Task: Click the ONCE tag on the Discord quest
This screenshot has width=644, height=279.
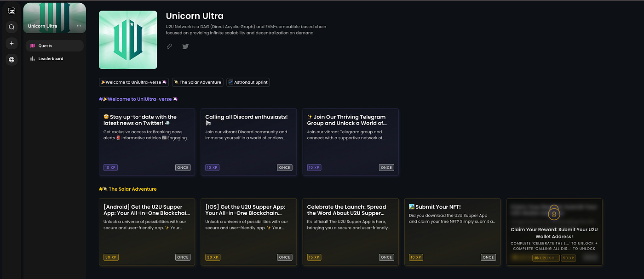Action: (285, 168)
